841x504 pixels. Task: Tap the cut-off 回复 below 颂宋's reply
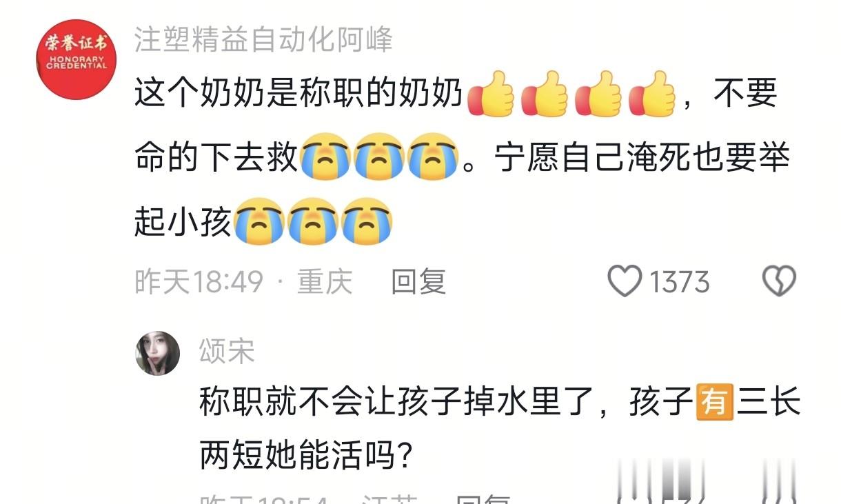(x=483, y=498)
